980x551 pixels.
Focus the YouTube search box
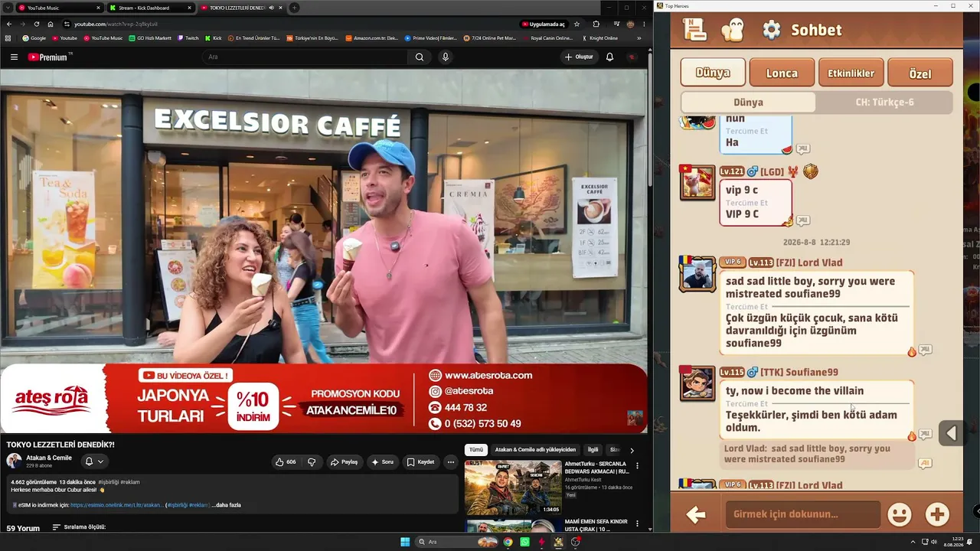(x=306, y=57)
